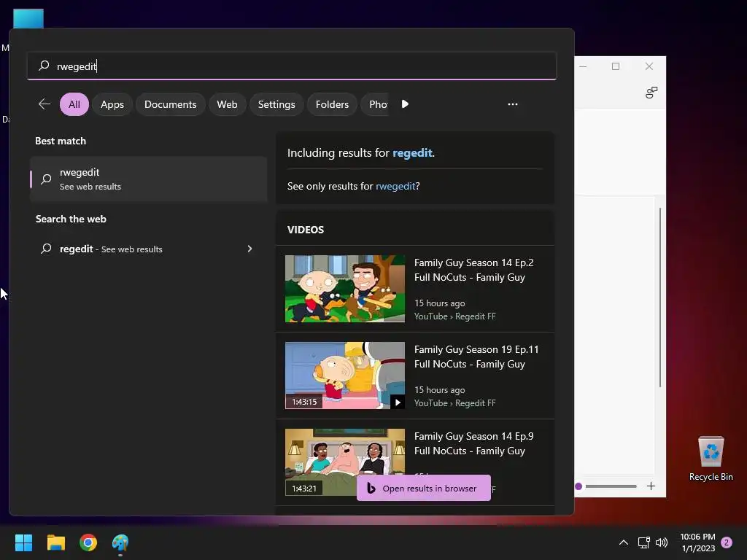Click the regedit link in Including results

pos(412,153)
